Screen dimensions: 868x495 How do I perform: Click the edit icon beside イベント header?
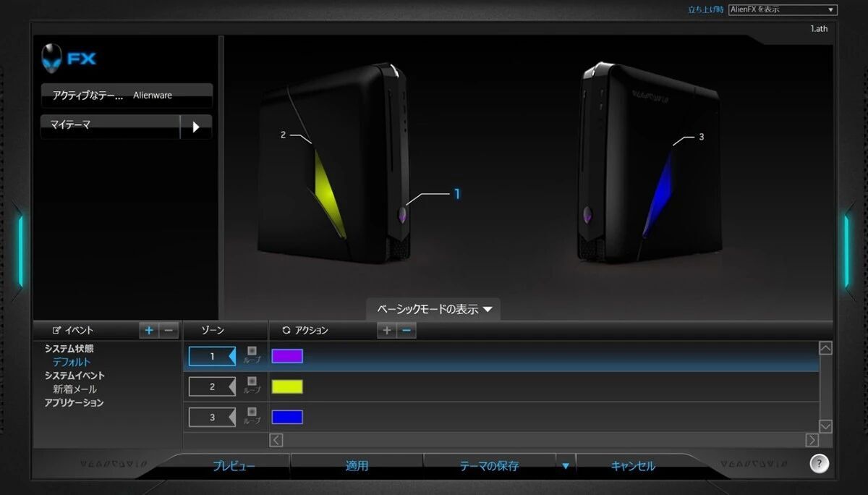(56, 330)
